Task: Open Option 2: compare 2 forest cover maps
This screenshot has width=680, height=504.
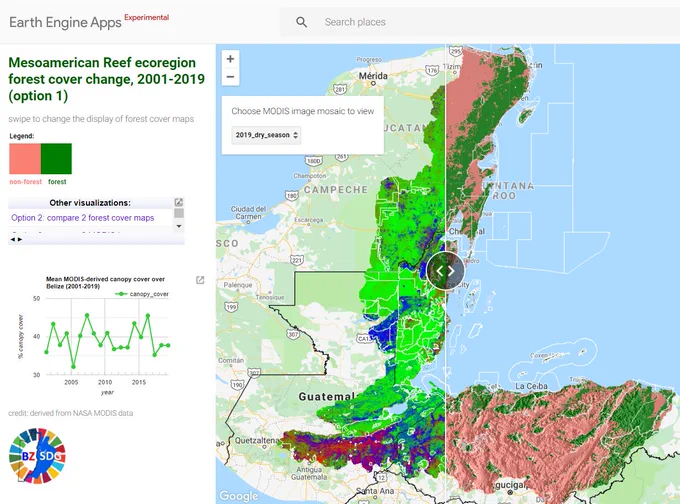Action: point(82,218)
